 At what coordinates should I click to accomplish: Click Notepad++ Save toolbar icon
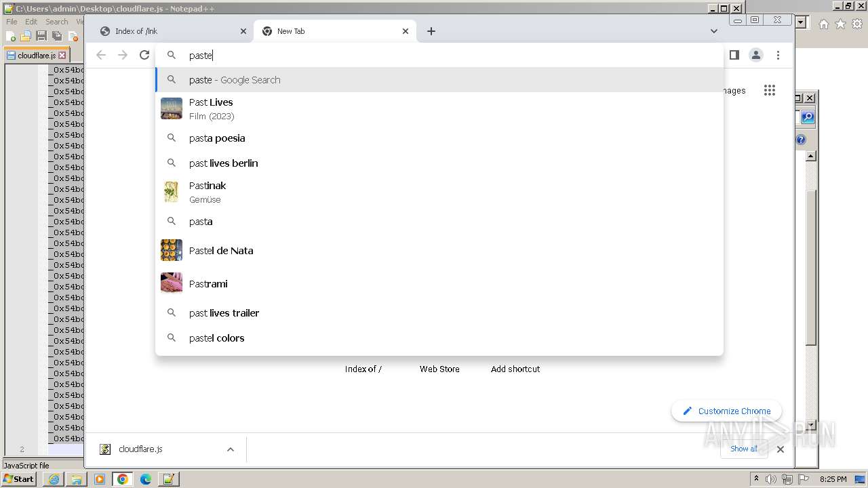click(x=41, y=36)
